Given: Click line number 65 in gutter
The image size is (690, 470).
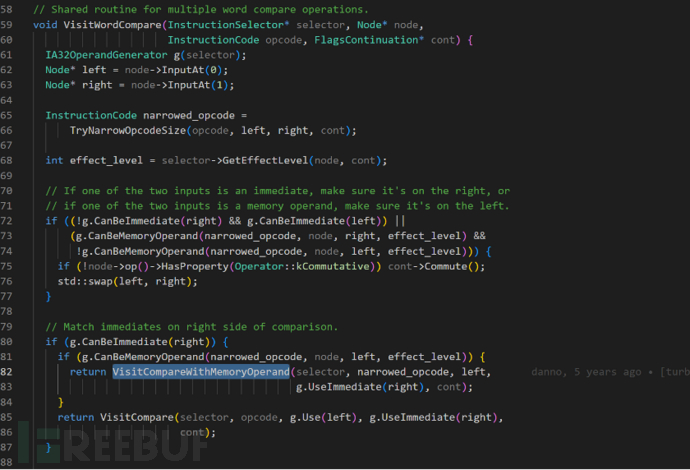Looking at the screenshot, I should pyautogui.click(x=7, y=115).
